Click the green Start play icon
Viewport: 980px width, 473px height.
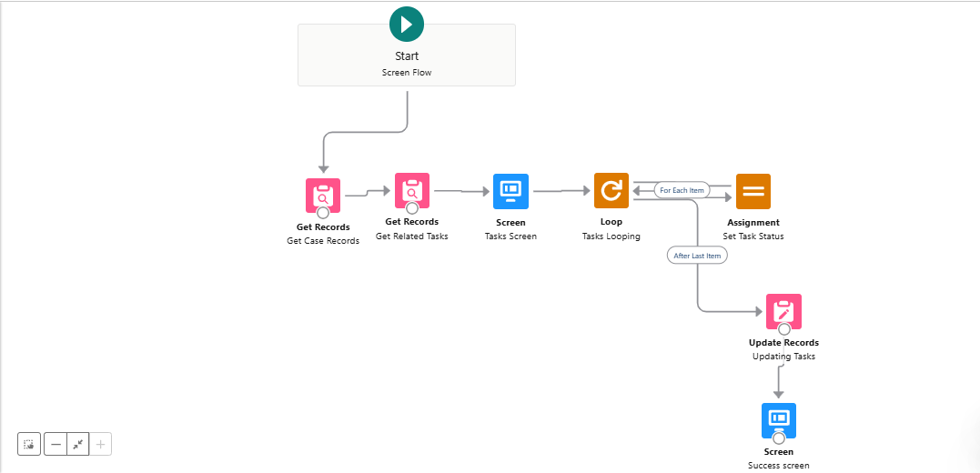point(407,24)
